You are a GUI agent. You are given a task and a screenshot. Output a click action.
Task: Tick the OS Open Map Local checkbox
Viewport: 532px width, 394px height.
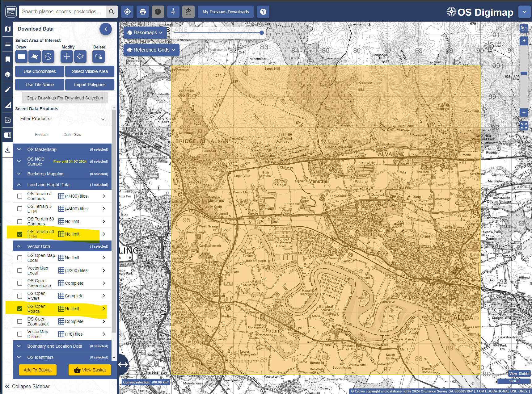pos(20,258)
